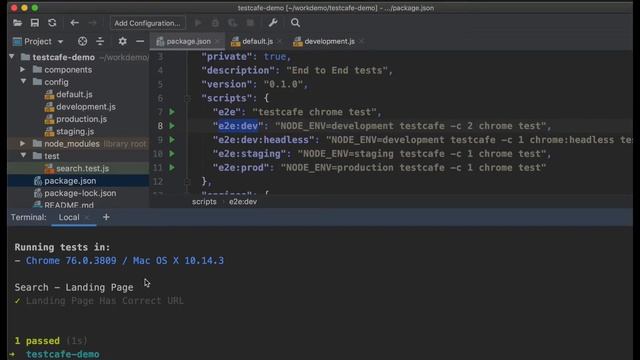The width and height of the screenshot is (640, 360).
Task: Close the Local terminal tab
Action: (87, 218)
